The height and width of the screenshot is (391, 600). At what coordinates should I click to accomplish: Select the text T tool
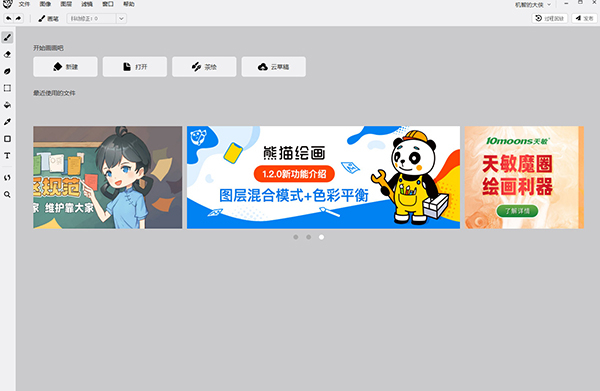click(7, 155)
